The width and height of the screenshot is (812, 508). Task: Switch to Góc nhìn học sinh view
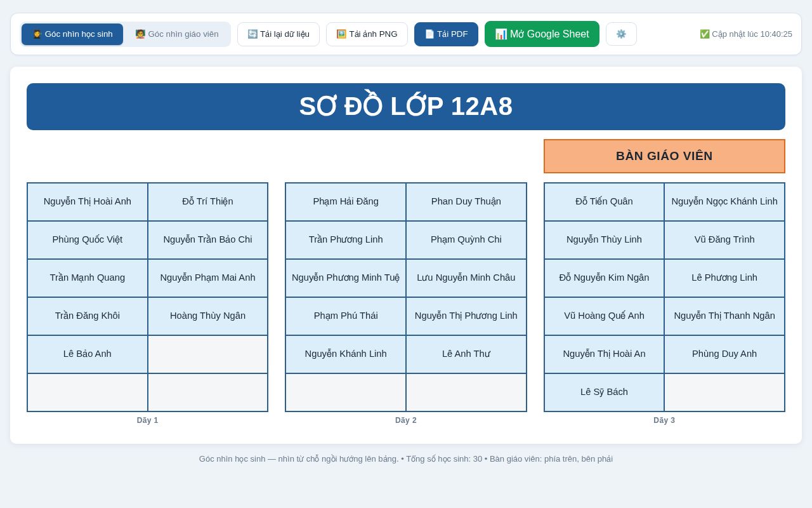[72, 34]
